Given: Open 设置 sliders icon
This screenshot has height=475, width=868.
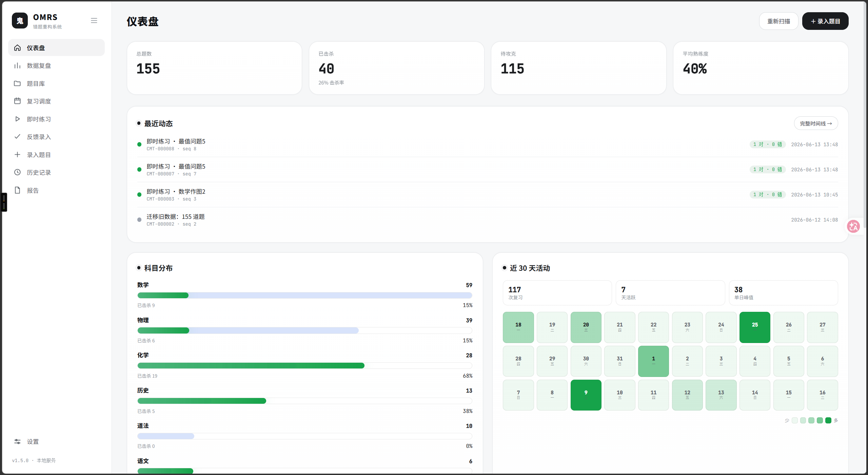Looking at the screenshot, I should (17, 441).
